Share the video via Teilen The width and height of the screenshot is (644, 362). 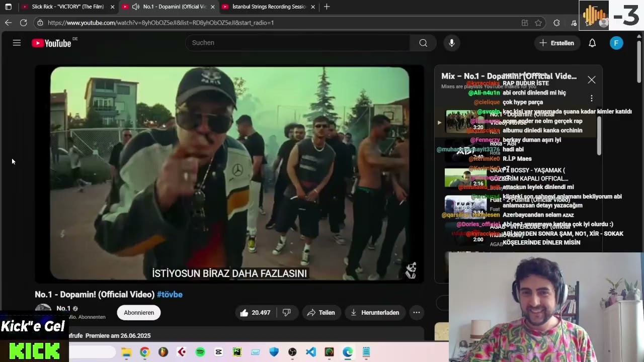(x=321, y=313)
